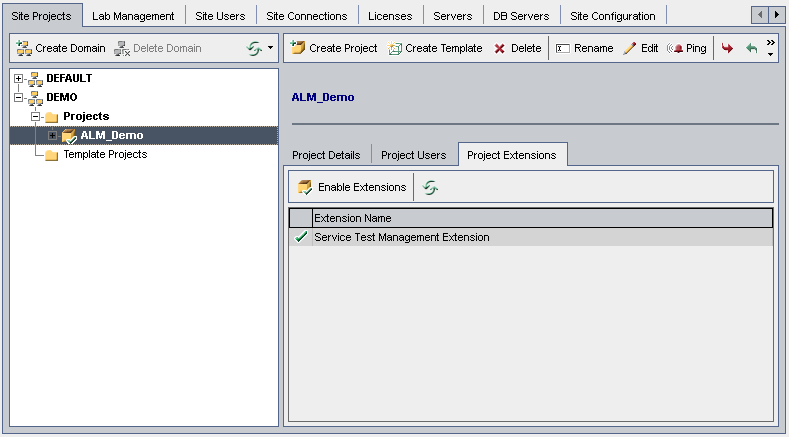
Task: Open the DB Servers tab
Action: coord(521,16)
